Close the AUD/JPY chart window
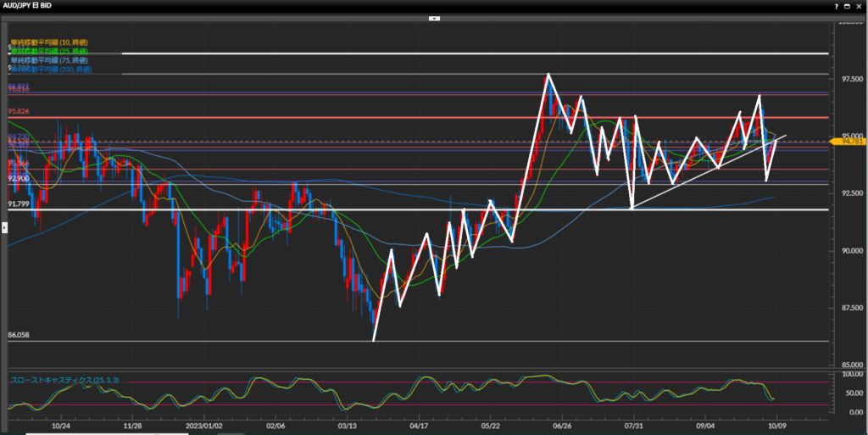Viewport: 868px width, 435px height. tap(860, 5)
